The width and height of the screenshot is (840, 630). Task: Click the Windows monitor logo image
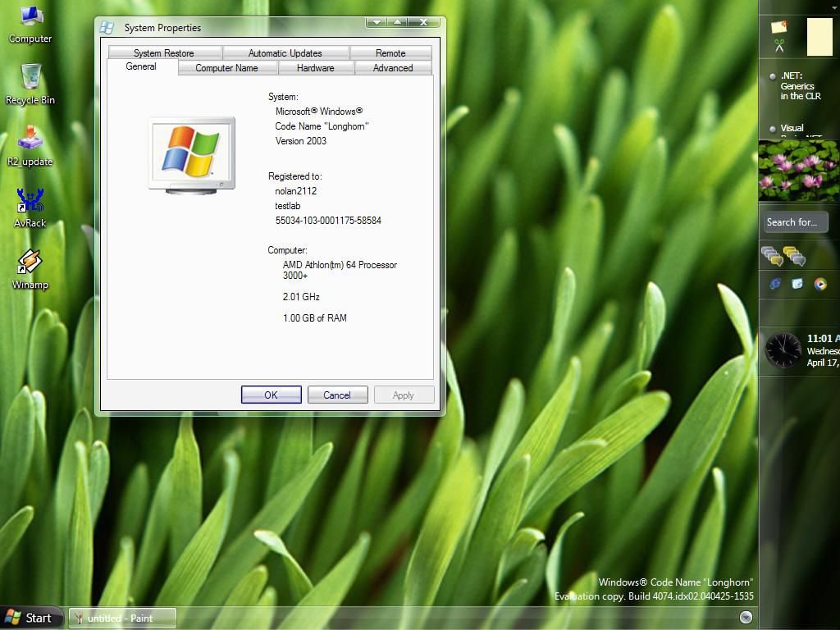(192, 155)
